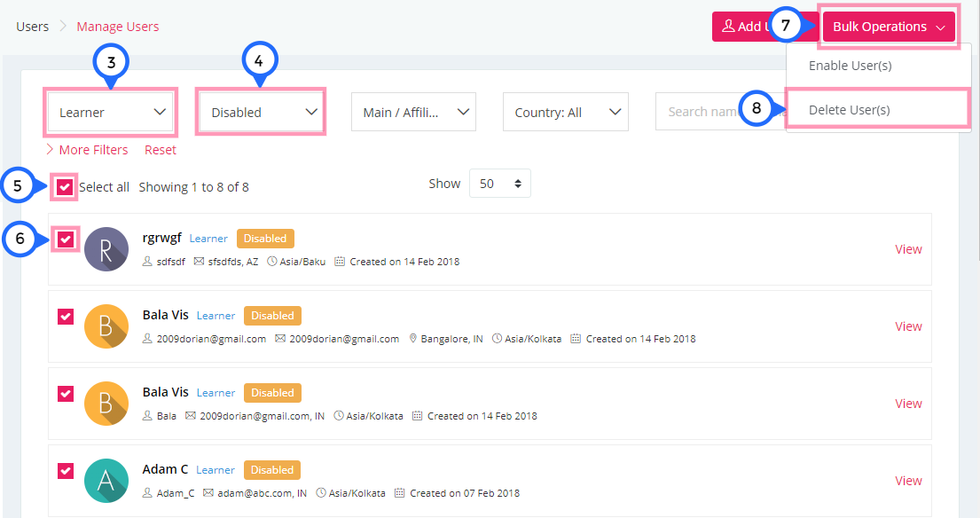View the Adam C user
The height and width of the screenshot is (518, 980).
click(908, 481)
